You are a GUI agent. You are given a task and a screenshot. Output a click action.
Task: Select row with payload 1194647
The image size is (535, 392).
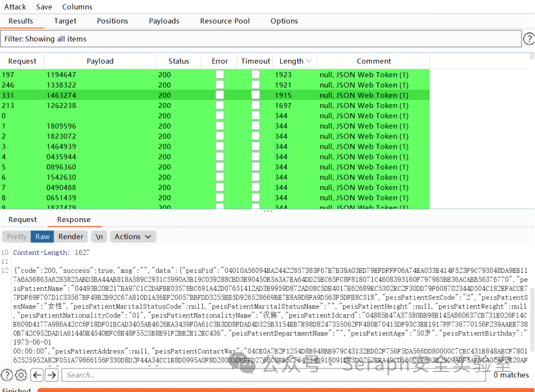(214, 75)
